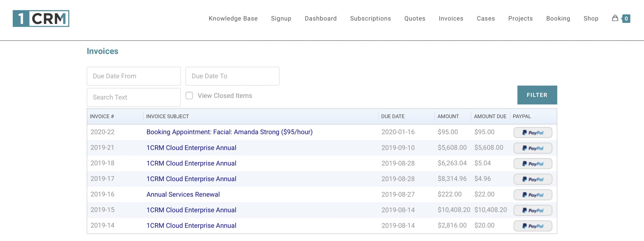
Task: Click the Search Text field
Action: pos(134,97)
